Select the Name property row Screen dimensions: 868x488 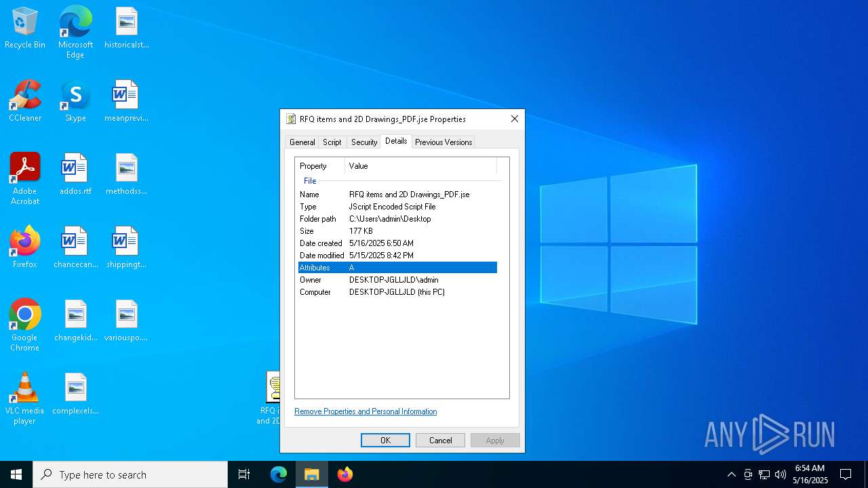tap(397, 195)
